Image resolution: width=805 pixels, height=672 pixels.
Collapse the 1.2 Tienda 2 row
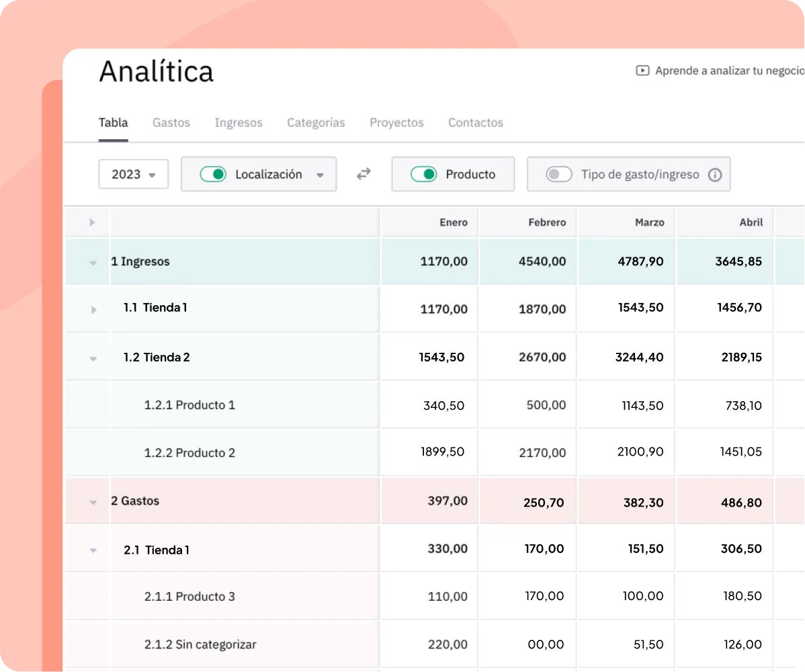(93, 359)
